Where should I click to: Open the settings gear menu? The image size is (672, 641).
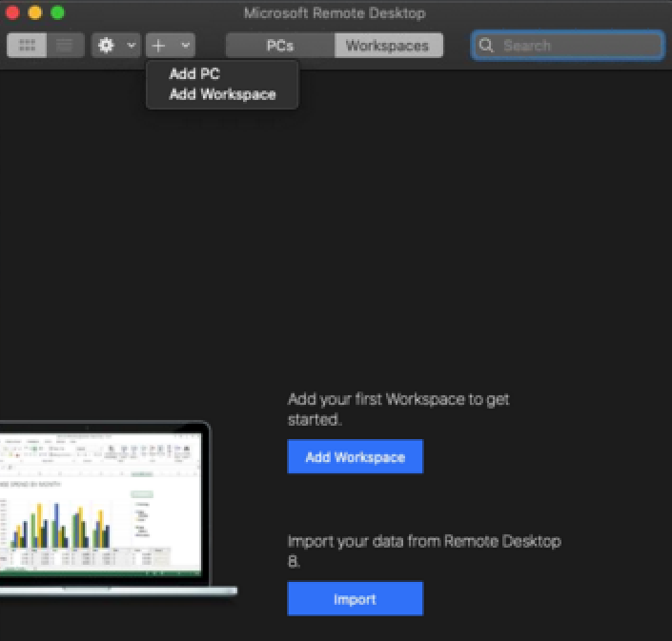point(107,45)
